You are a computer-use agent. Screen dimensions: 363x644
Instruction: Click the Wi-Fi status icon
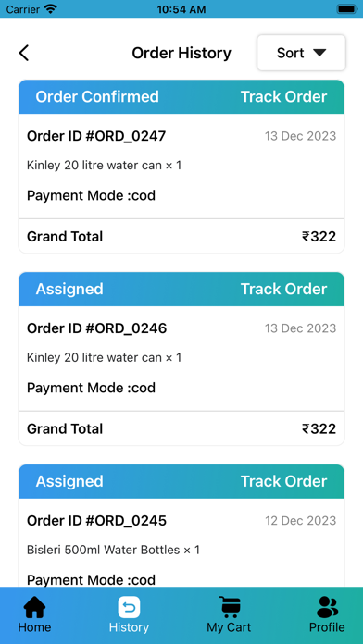[x=51, y=8]
